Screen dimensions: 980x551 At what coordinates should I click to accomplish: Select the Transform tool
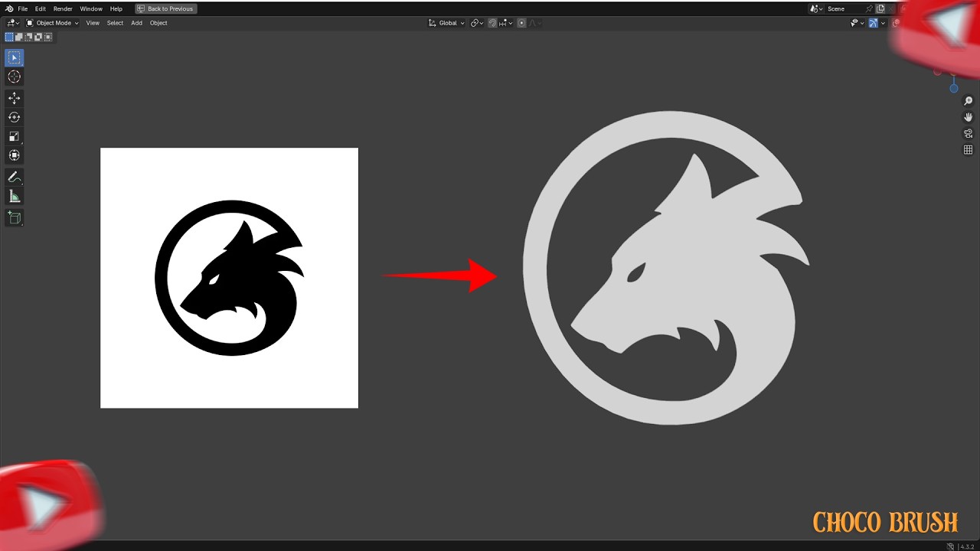[x=14, y=155]
